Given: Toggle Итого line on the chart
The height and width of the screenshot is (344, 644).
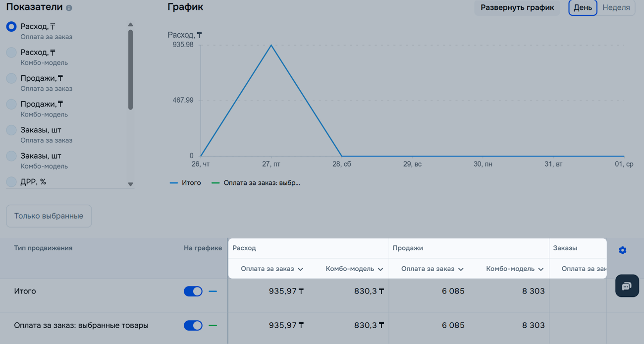Looking at the screenshot, I should point(193,291).
